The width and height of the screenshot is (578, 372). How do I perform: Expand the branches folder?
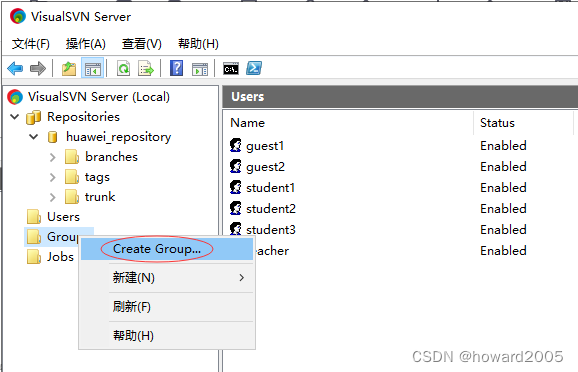[53, 157]
